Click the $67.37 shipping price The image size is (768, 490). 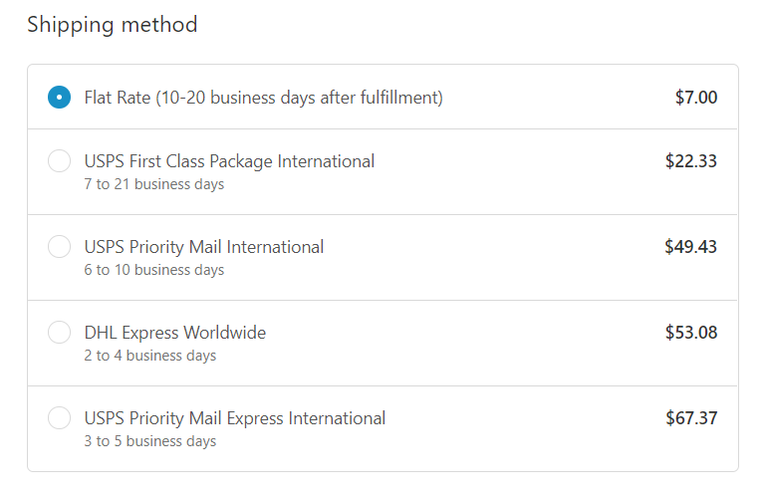[691, 418]
